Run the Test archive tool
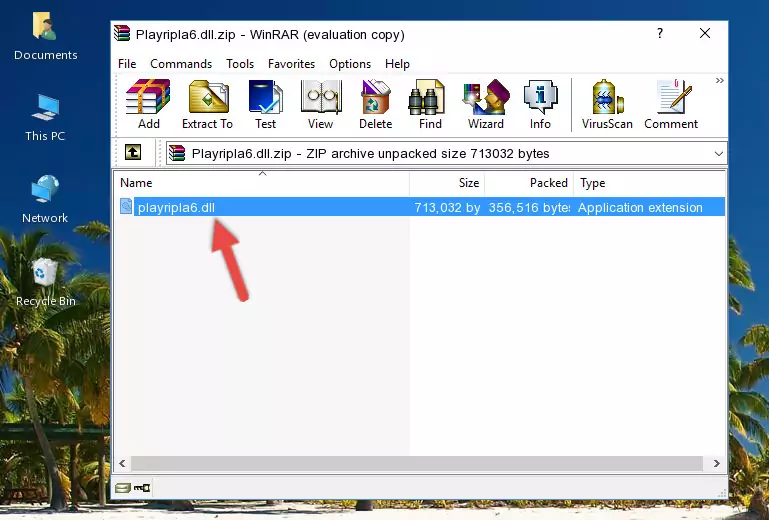 (265, 104)
